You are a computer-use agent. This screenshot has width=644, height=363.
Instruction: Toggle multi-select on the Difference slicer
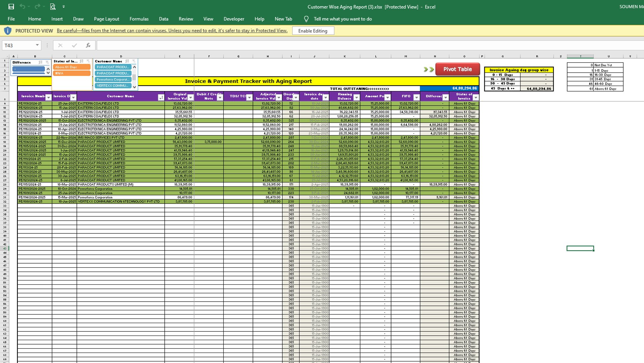[x=41, y=62]
